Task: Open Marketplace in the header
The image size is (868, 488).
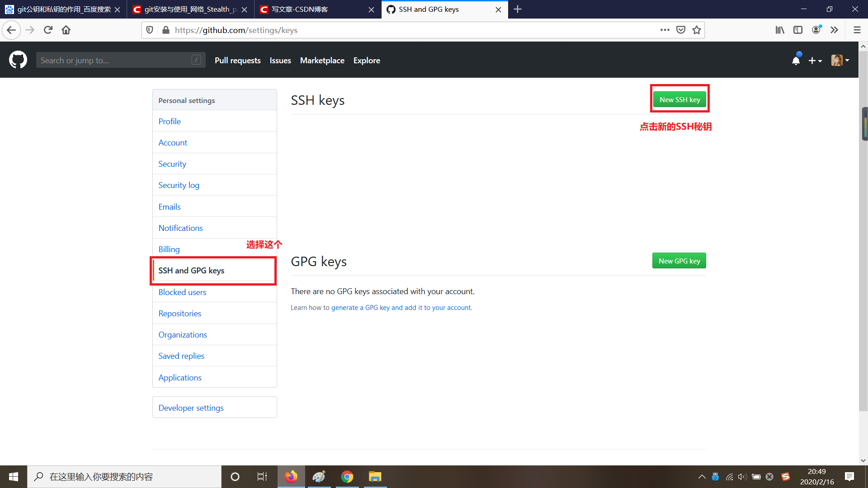Action: click(322, 61)
